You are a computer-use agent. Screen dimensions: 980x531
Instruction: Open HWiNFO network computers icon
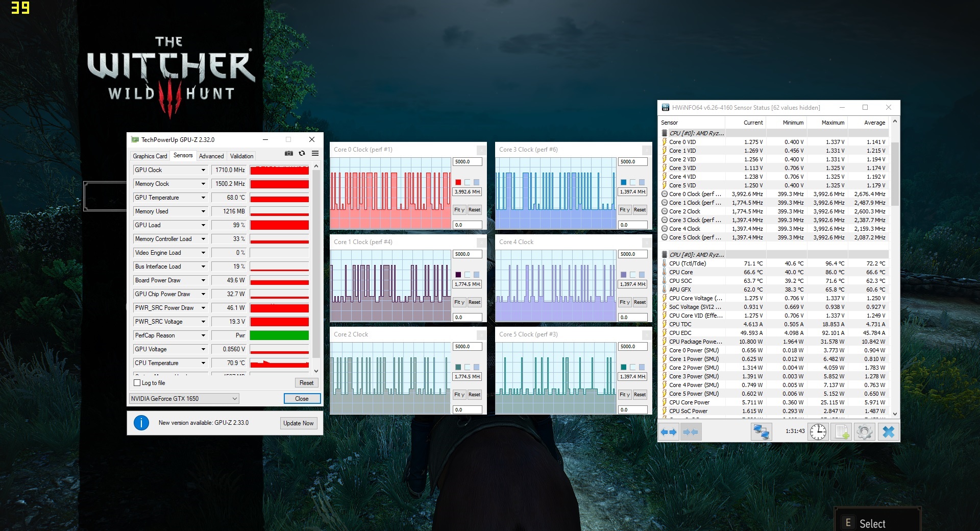761,432
